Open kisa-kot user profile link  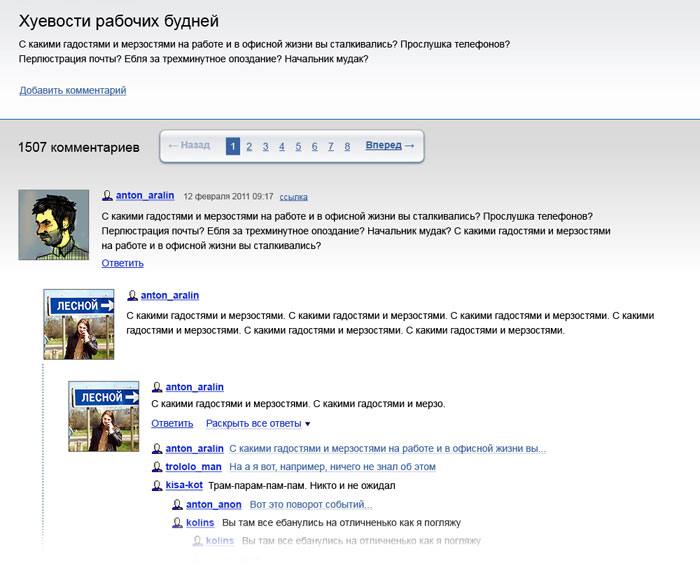point(184,485)
